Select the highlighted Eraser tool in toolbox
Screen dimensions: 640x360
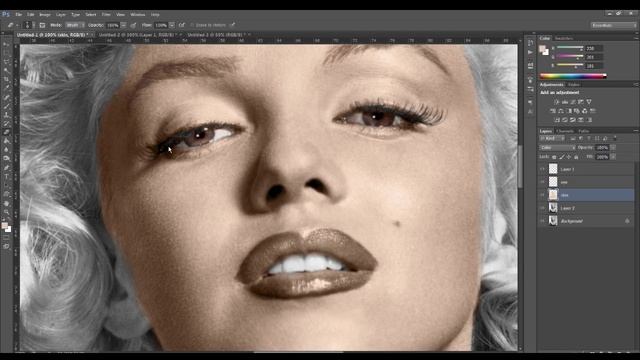pos(6,132)
